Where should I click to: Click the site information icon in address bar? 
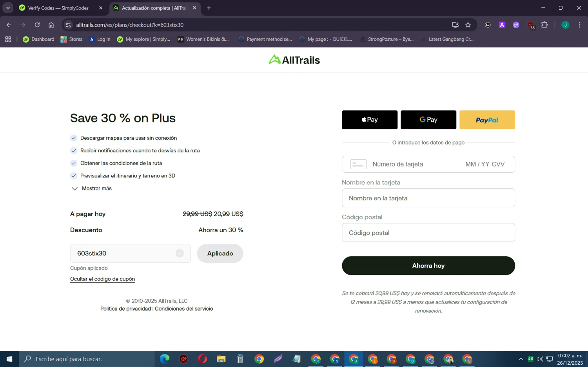68,25
